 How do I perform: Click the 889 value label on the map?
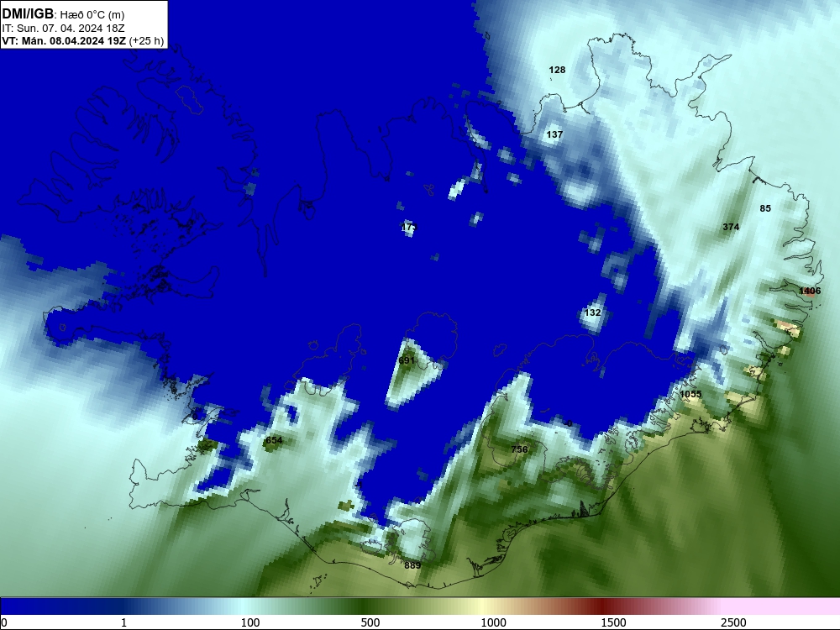coord(412,565)
